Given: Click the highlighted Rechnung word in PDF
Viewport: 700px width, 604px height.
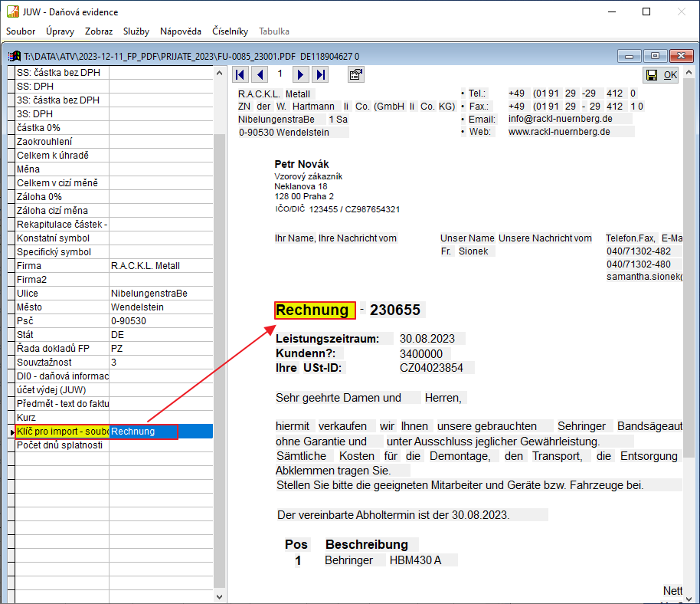Looking at the screenshot, I should (315, 310).
